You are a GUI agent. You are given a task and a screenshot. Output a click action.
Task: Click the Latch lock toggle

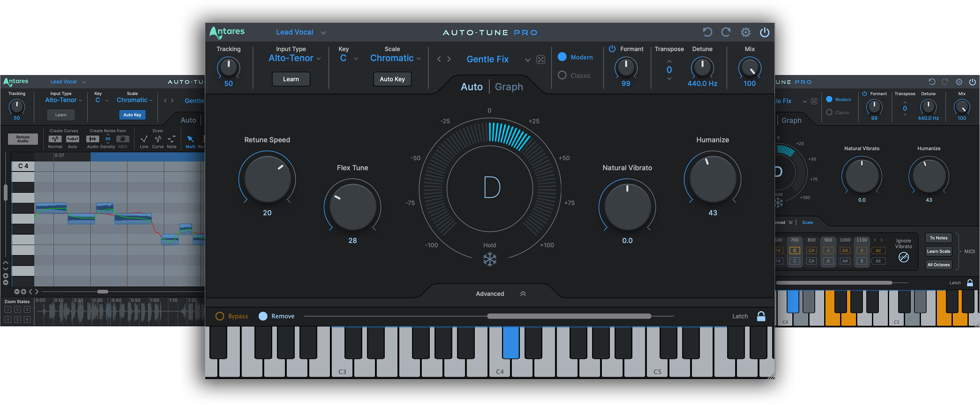[x=761, y=316]
